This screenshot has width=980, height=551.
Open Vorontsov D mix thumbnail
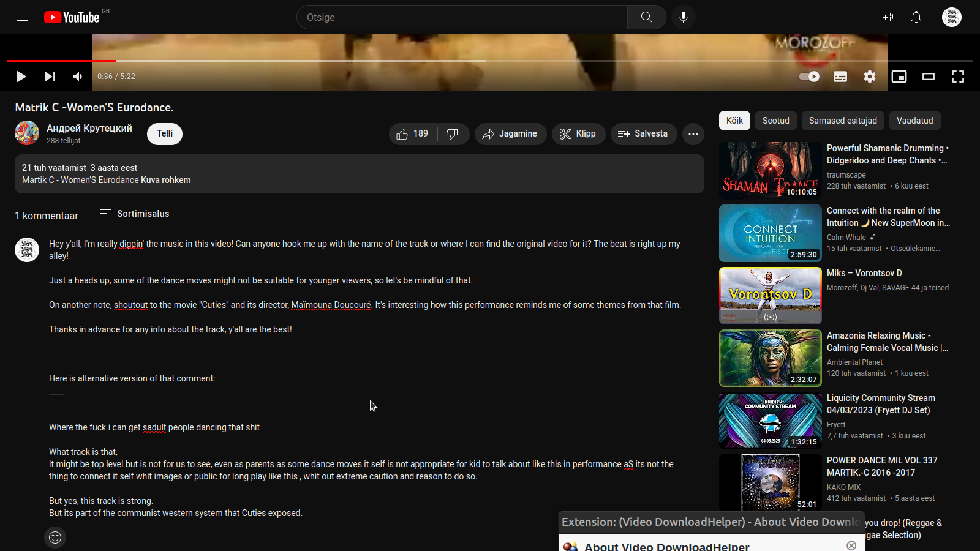(771, 296)
